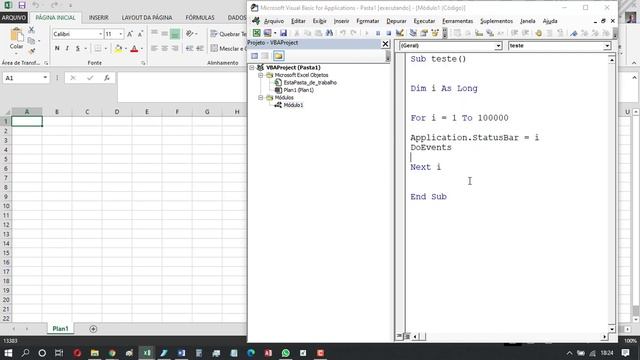The image size is (640, 360).
Task: Open WhatsApp from the taskbar
Action: click(286, 353)
